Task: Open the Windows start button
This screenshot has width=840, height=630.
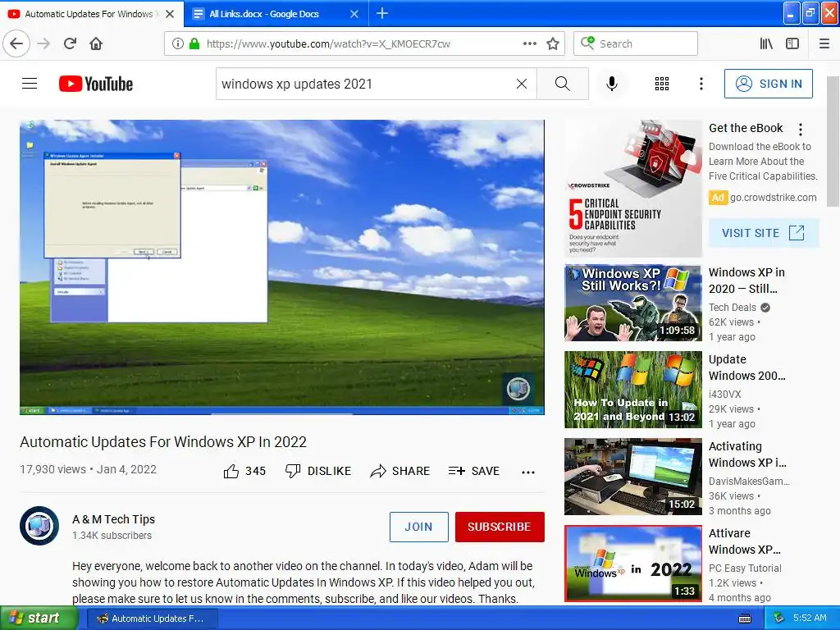Action: point(39,618)
